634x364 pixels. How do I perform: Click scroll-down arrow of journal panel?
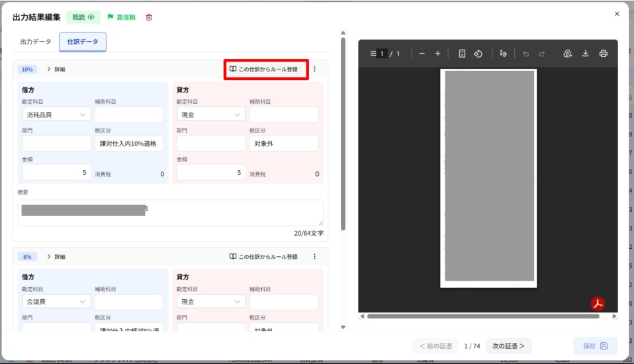point(343,327)
